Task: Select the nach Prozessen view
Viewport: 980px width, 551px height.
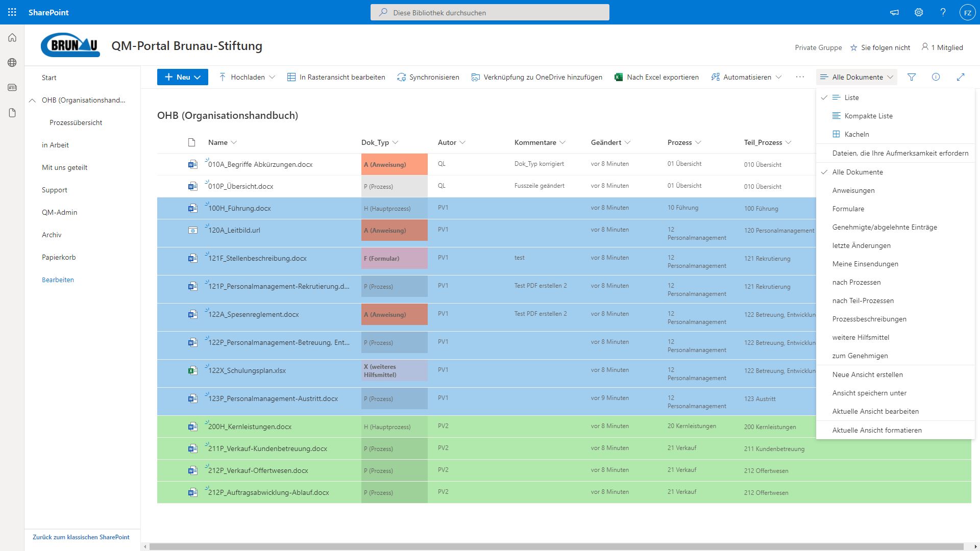Action: pos(895,282)
